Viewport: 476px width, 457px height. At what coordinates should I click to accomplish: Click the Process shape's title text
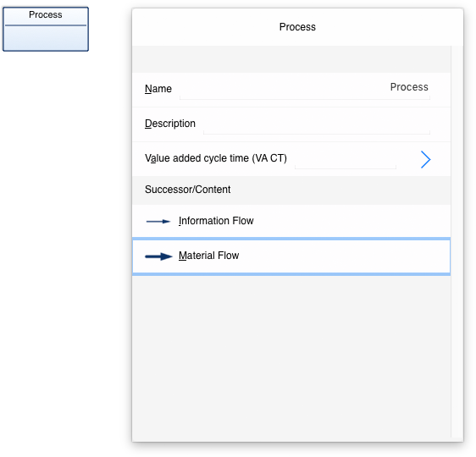point(46,15)
